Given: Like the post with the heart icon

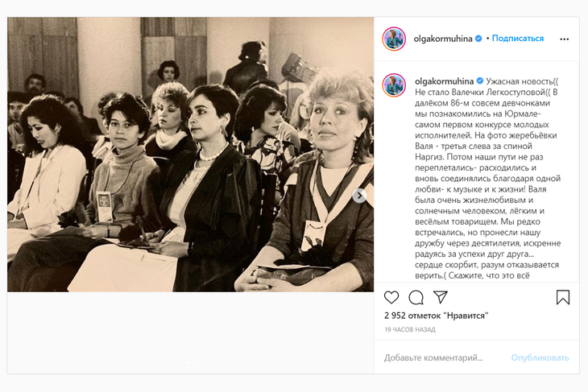Looking at the screenshot, I should pyautogui.click(x=391, y=297).
